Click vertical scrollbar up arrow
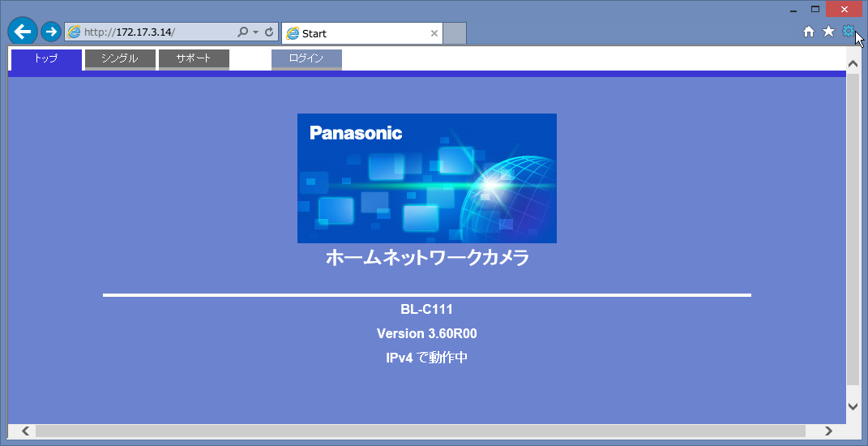 click(x=853, y=62)
